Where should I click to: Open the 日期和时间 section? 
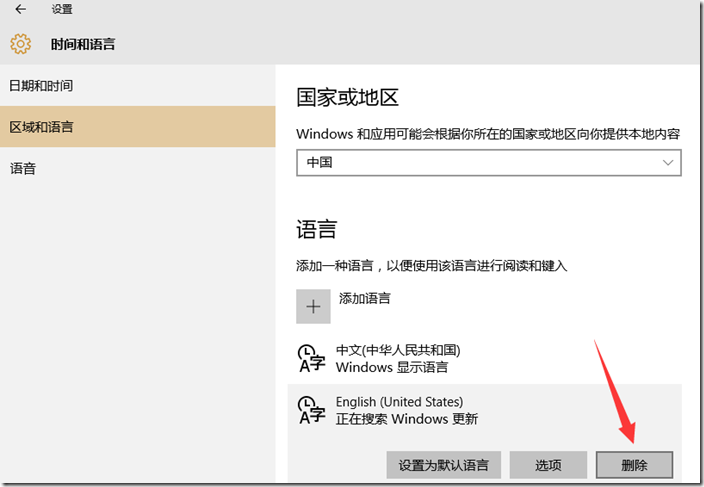tap(137, 85)
